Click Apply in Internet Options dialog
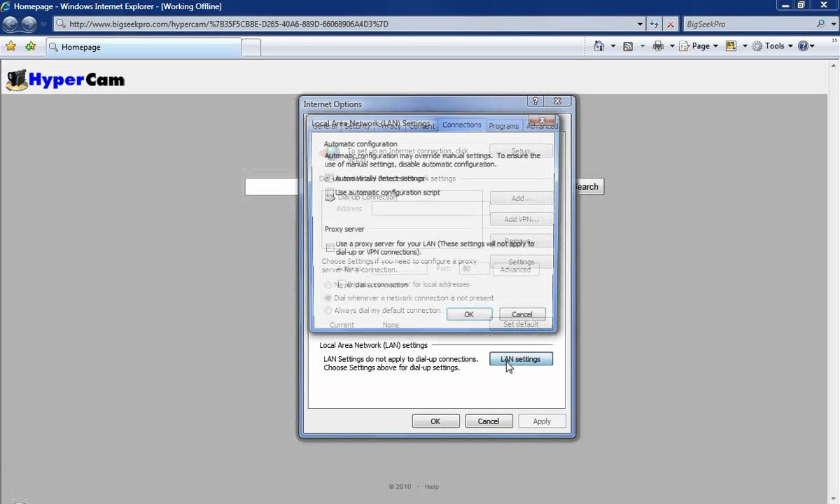The width and height of the screenshot is (840, 504). [542, 421]
